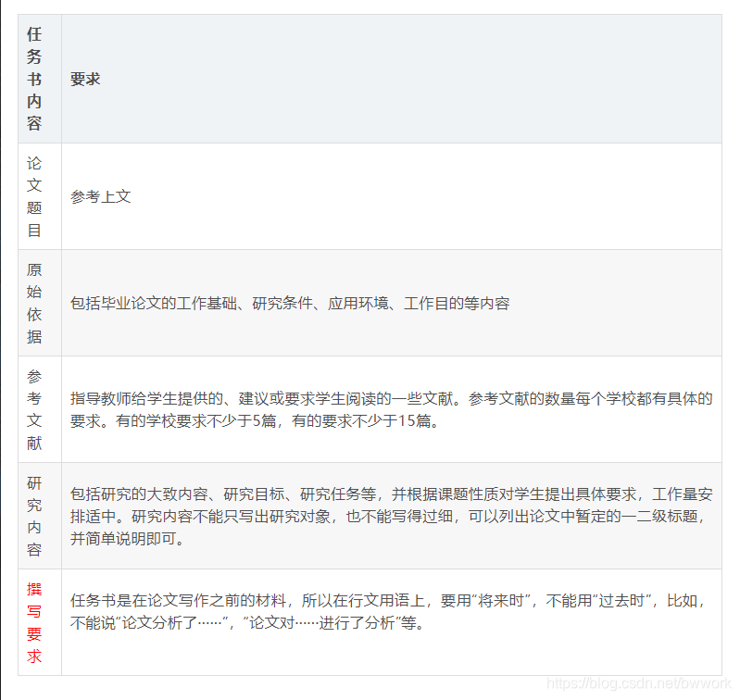
Task: Select text starting 指导教师给学生提供的
Action: pos(391,409)
